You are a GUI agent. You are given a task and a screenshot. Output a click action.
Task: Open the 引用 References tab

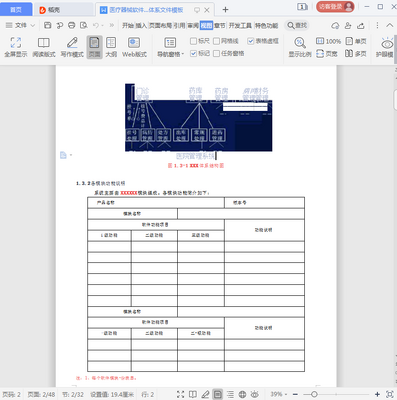pos(180,25)
